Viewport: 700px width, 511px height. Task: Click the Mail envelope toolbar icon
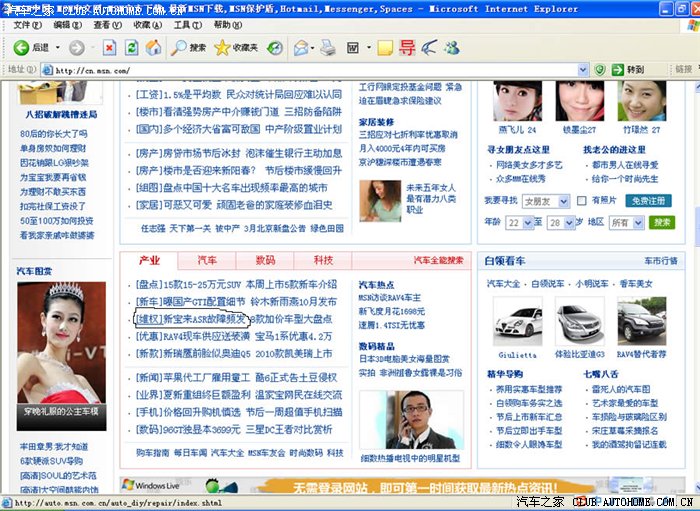click(x=301, y=47)
